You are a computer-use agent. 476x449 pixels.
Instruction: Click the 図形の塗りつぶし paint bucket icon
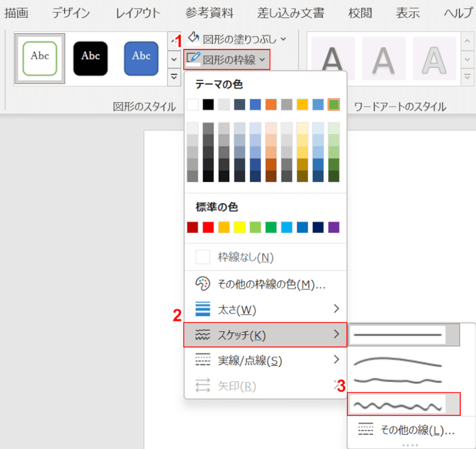[x=193, y=38]
